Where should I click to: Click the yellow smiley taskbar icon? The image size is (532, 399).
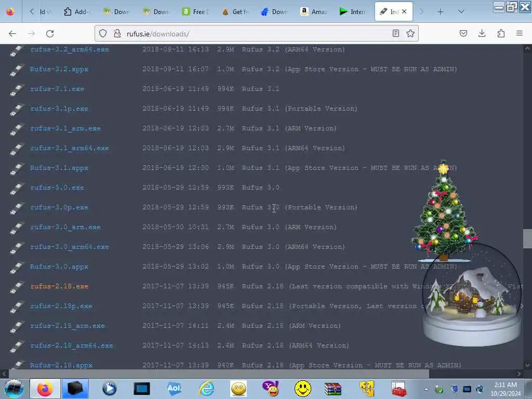[303, 389]
